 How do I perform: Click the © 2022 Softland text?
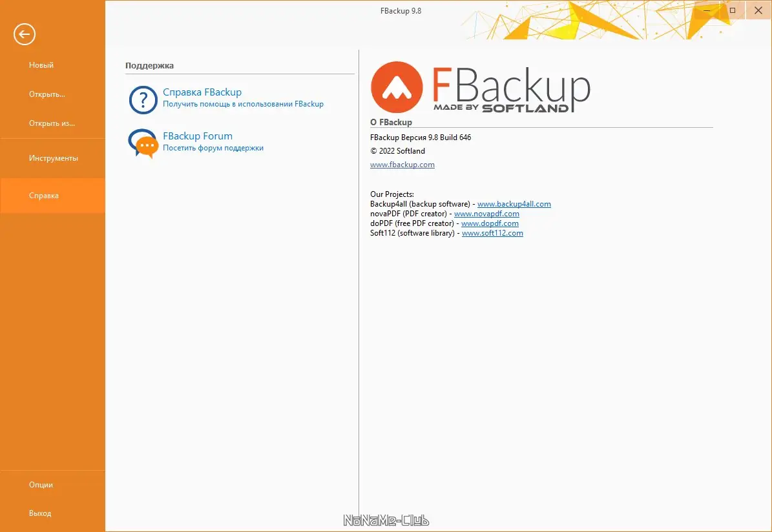point(397,151)
